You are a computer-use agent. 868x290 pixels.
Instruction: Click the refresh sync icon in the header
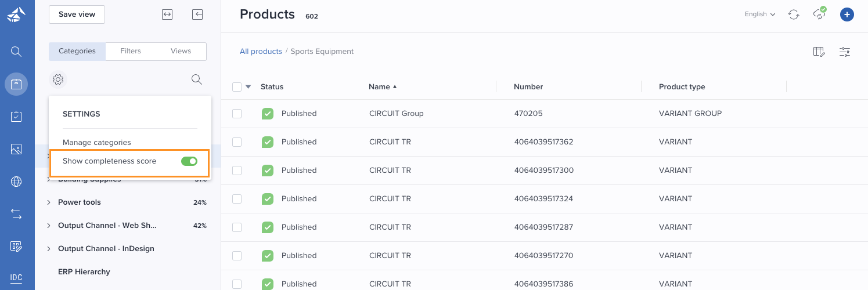coord(794,14)
